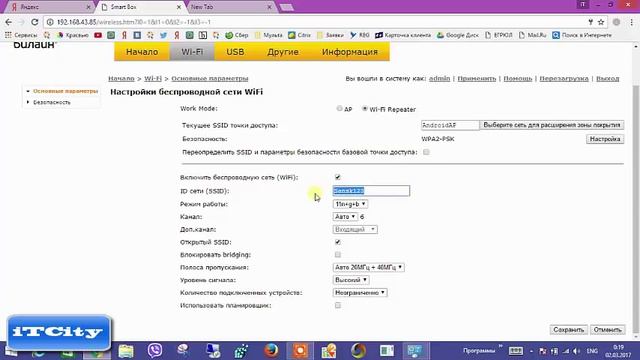Image resolution: width=640 pixels, height=360 pixels.
Task: Open the Информация navigation tab
Action: (x=350, y=52)
